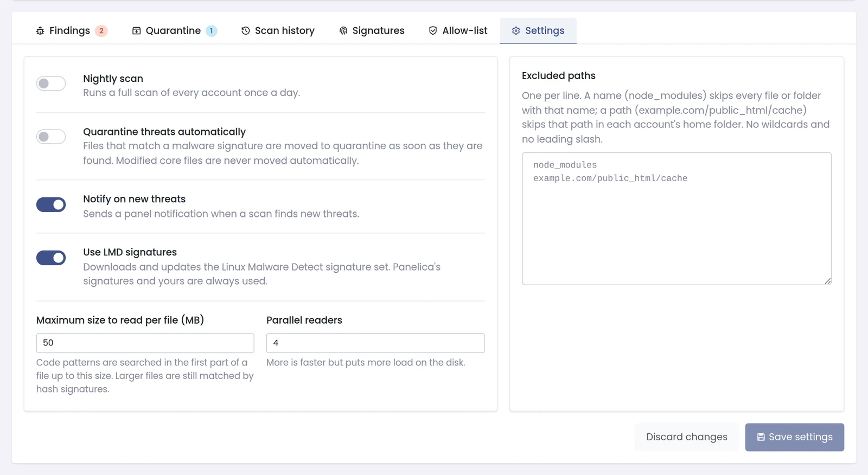Toggle off Use LMD signatures
868x475 pixels.
[51, 258]
